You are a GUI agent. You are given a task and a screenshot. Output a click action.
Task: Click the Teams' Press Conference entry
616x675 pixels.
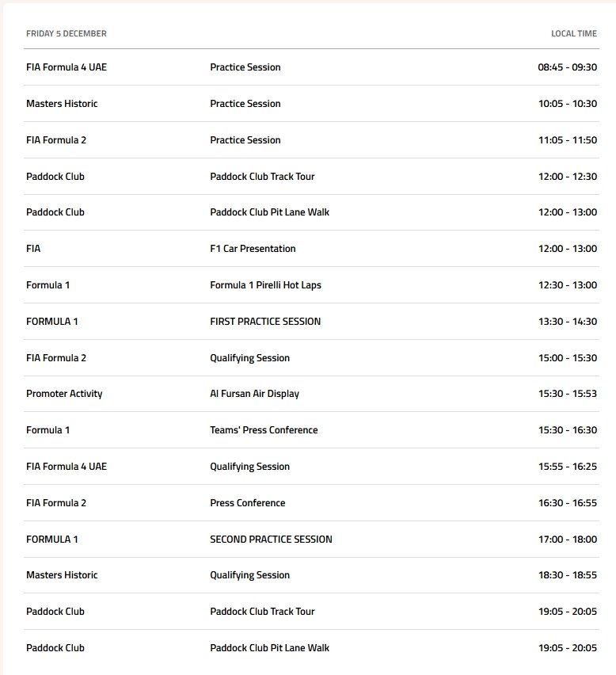[x=264, y=430]
